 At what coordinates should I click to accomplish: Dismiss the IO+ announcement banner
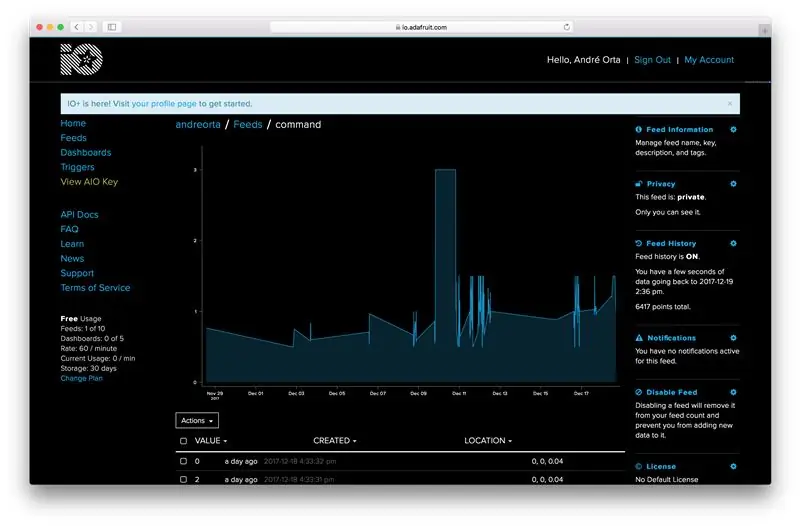pyautogui.click(x=730, y=104)
